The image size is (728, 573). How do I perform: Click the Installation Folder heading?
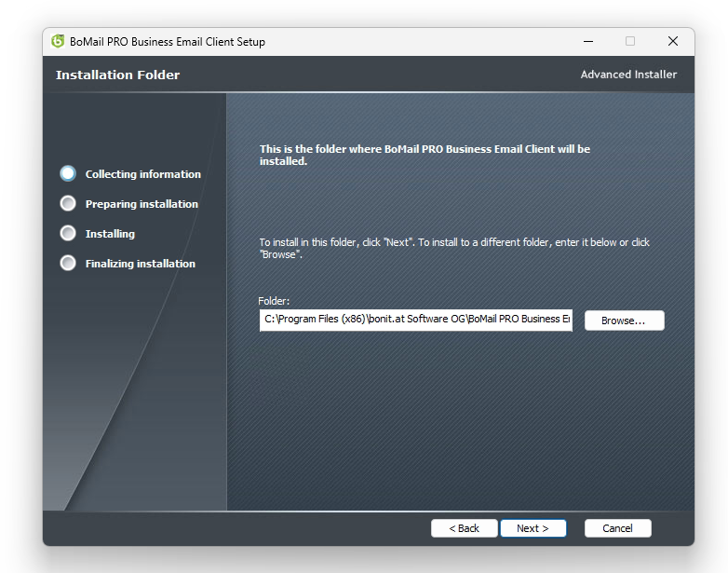(117, 75)
